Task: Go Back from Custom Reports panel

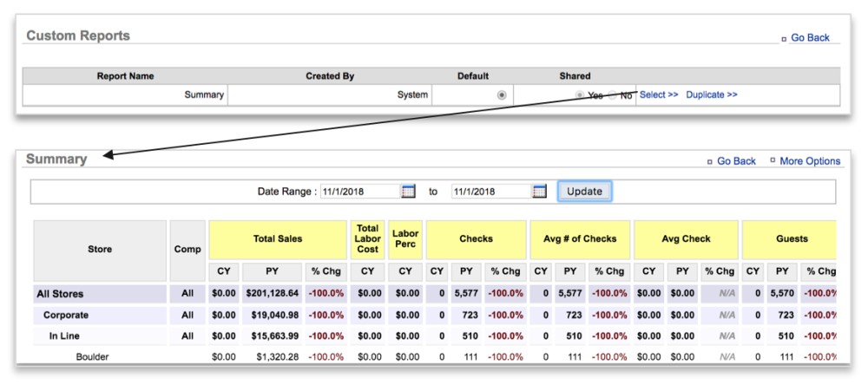Action: pyautogui.click(x=810, y=38)
